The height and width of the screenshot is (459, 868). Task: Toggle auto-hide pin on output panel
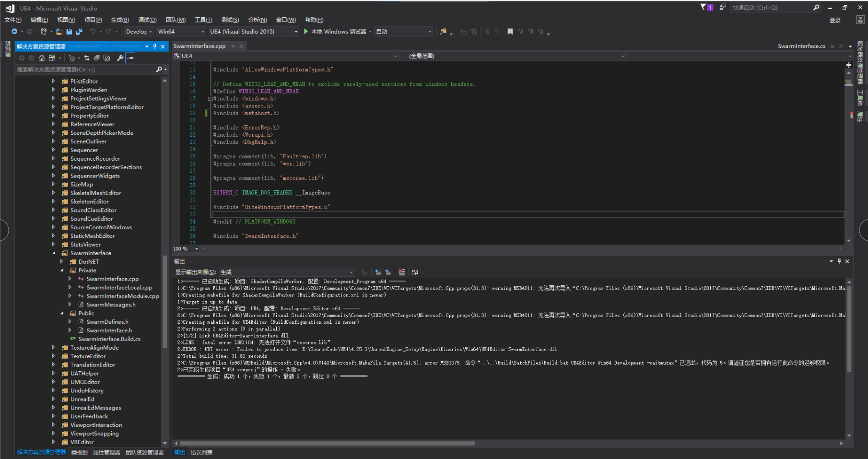(x=839, y=261)
